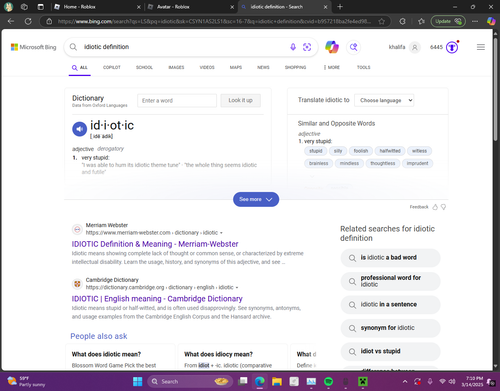Viewport: 500px width, 391px height.
Task: Open Copilot colorful icon beside search box
Action: (x=332, y=47)
